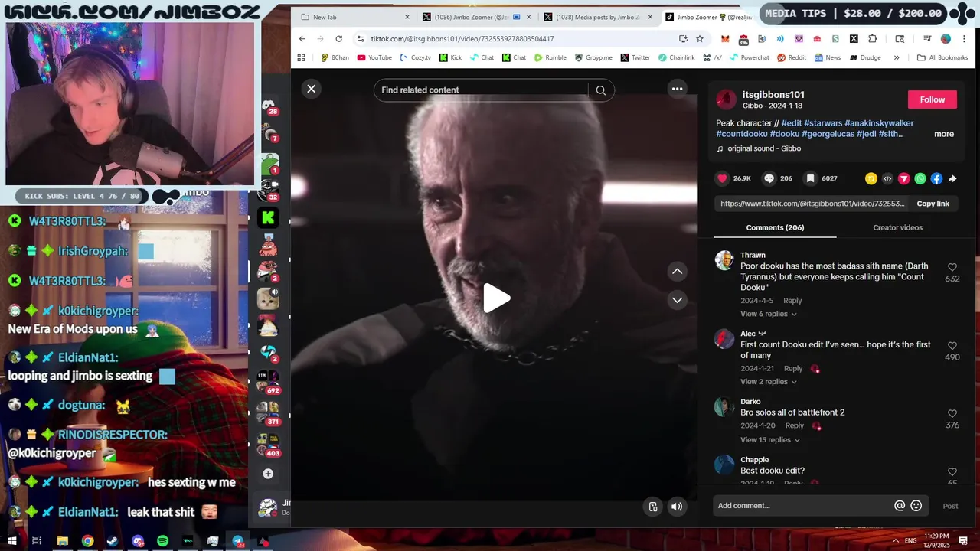Open the Rumble bookmark
Image resolution: width=980 pixels, height=551 pixels.
tap(550, 57)
